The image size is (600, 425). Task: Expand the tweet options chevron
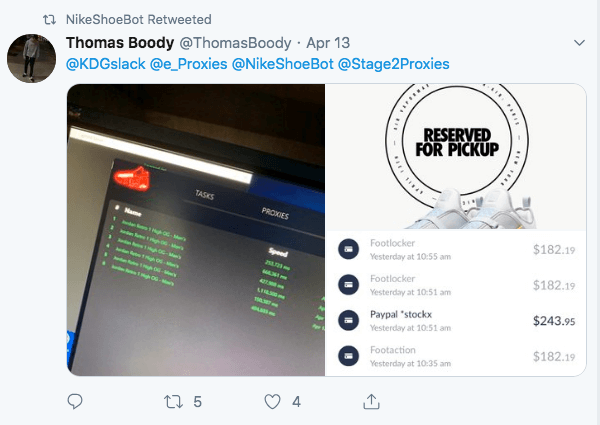coord(579,43)
